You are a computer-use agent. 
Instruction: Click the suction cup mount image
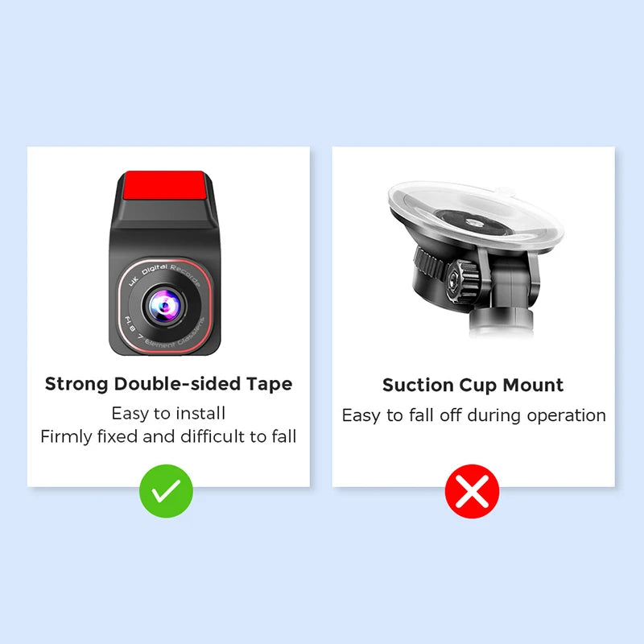(x=476, y=259)
